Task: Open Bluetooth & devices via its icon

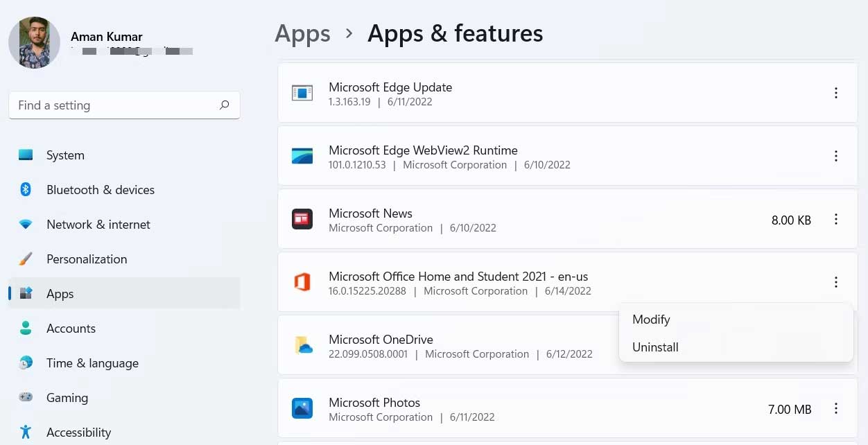Action: [x=26, y=190]
